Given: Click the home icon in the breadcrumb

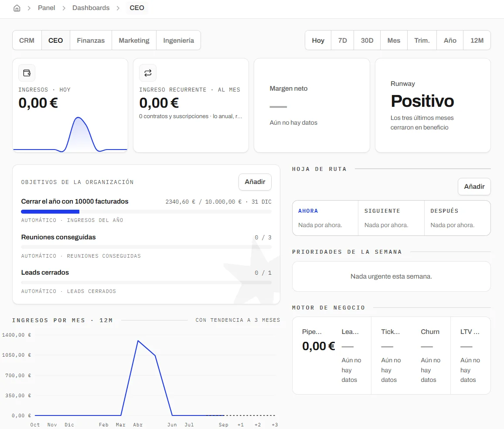Looking at the screenshot, I should tap(17, 8).
